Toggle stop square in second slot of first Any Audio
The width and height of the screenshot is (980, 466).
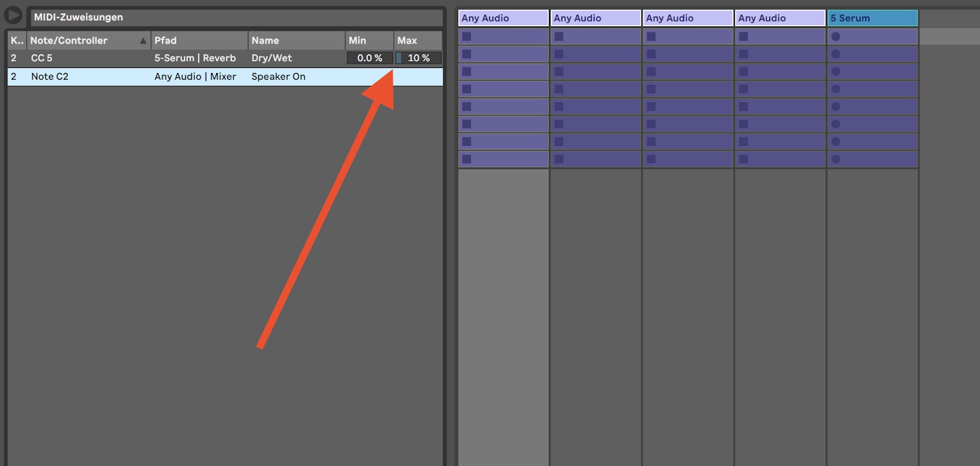(467, 54)
